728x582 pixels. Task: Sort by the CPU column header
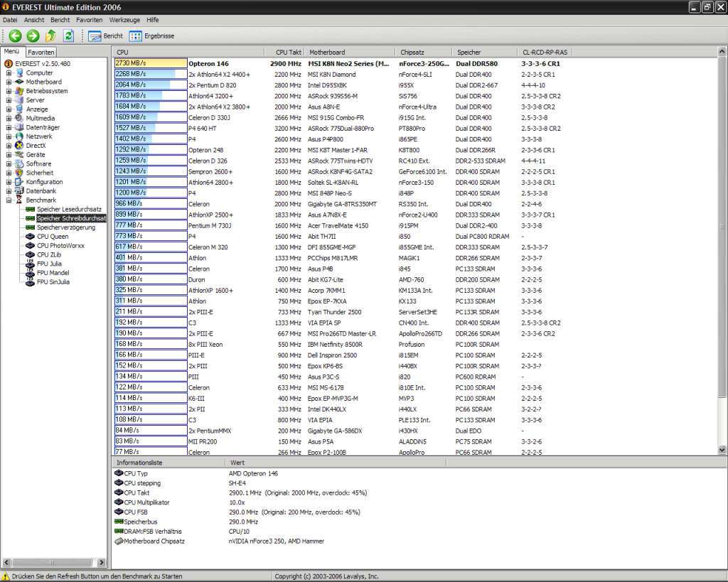(x=188, y=52)
